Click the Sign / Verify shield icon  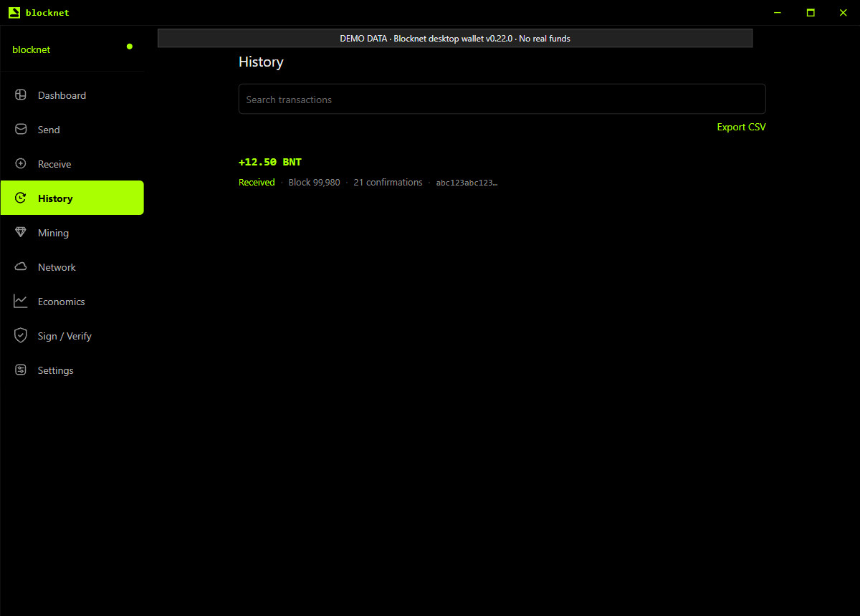(x=21, y=336)
